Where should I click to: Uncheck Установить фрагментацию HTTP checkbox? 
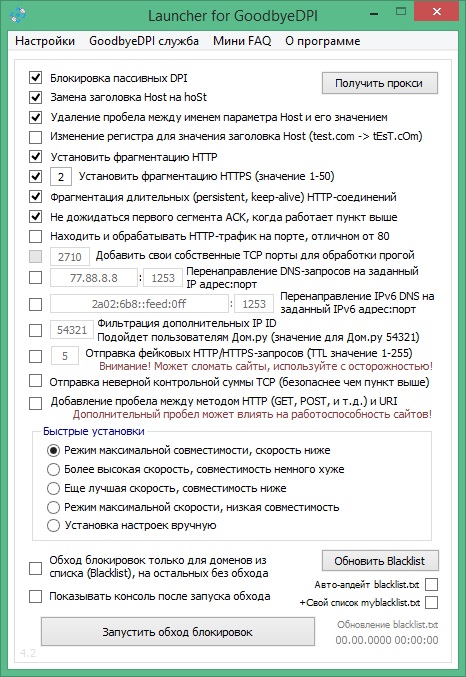(x=35, y=157)
